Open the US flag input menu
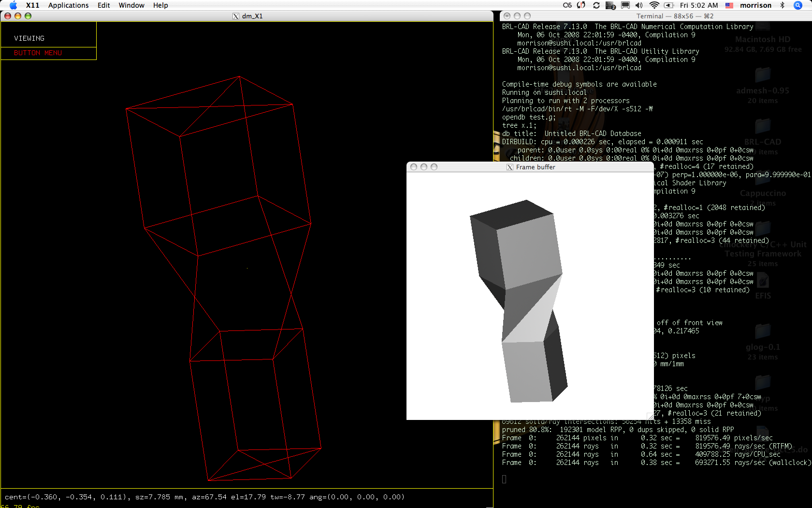812x508 pixels. [729, 5]
